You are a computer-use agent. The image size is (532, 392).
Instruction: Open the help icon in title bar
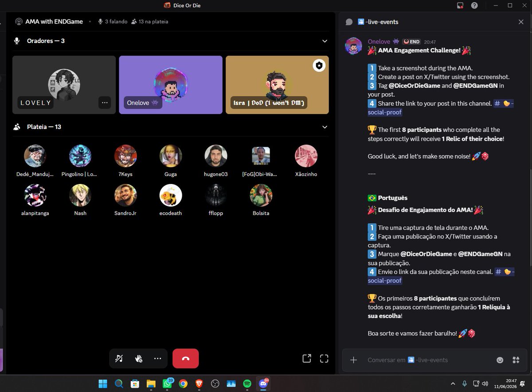click(x=474, y=5)
